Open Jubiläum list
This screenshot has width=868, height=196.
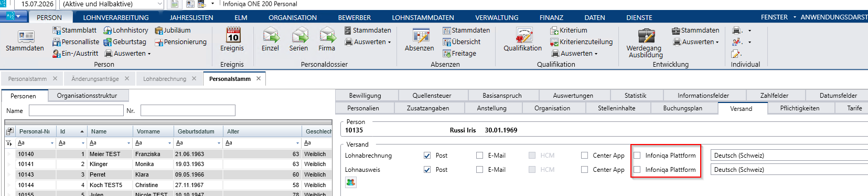(173, 30)
